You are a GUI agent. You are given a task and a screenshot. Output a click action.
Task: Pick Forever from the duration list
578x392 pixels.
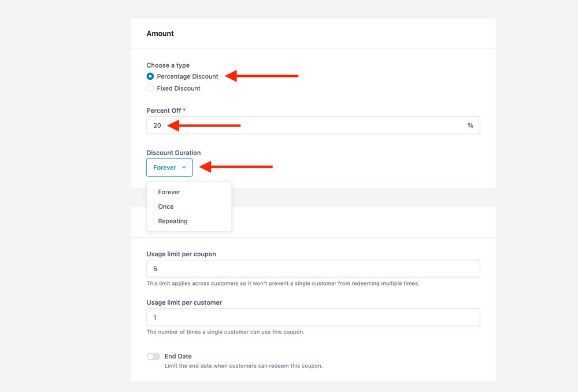(169, 192)
